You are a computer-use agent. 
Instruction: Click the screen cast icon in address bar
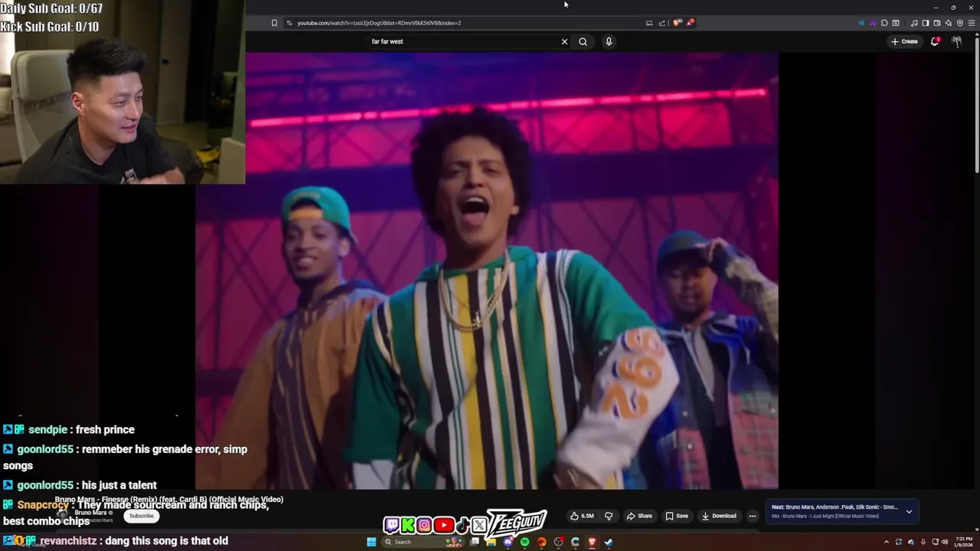pos(649,23)
